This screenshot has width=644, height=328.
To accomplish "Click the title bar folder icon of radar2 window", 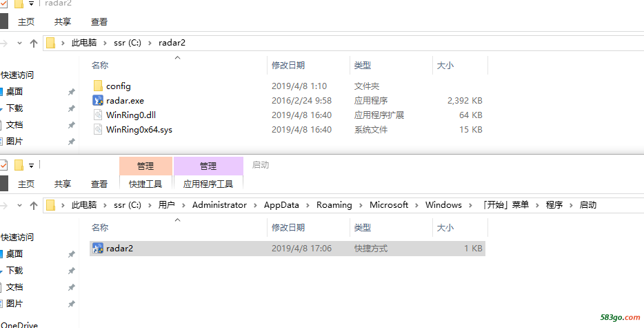I will tap(19, 5).
